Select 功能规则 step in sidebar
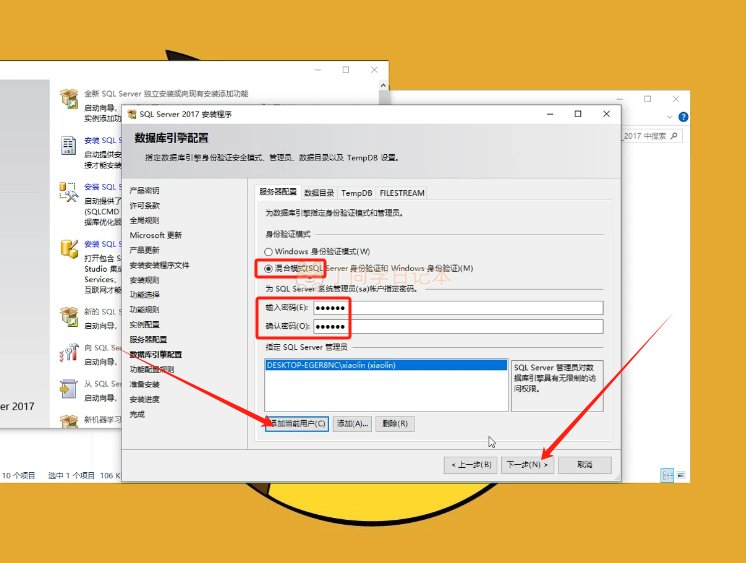Image resolution: width=746 pixels, height=563 pixels. (x=144, y=309)
